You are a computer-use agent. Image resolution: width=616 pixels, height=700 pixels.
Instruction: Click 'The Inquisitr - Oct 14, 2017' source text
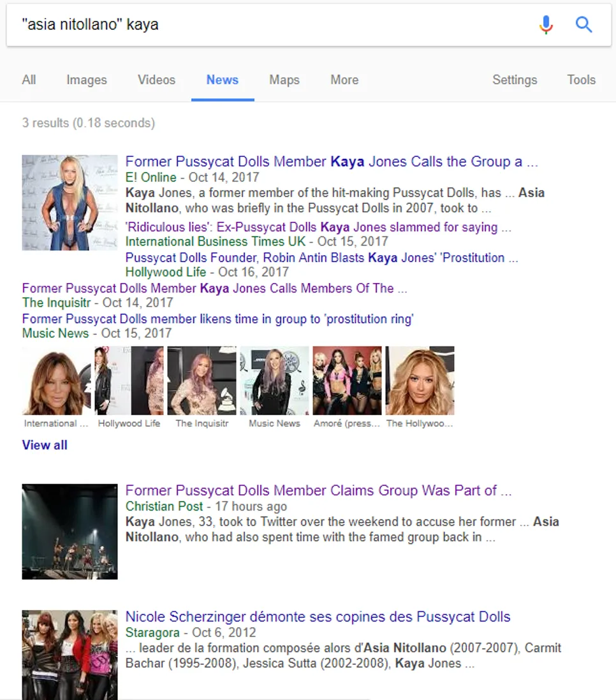[x=98, y=303]
